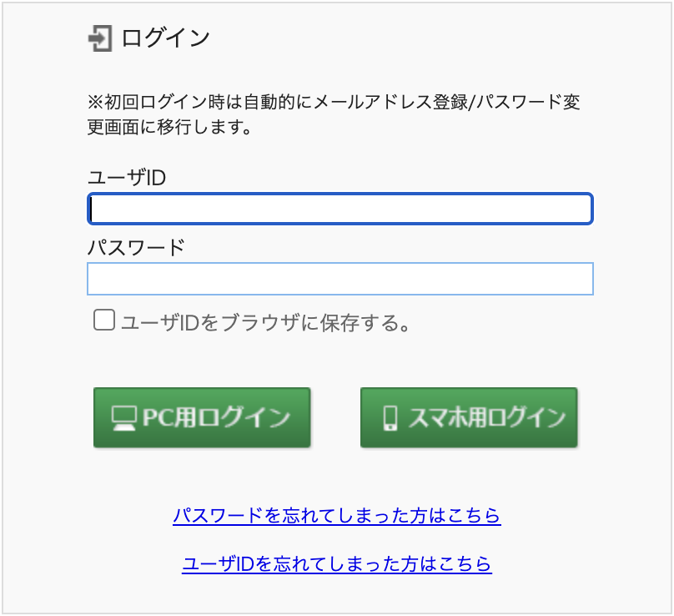Click the ユーザID field label

coord(127,178)
